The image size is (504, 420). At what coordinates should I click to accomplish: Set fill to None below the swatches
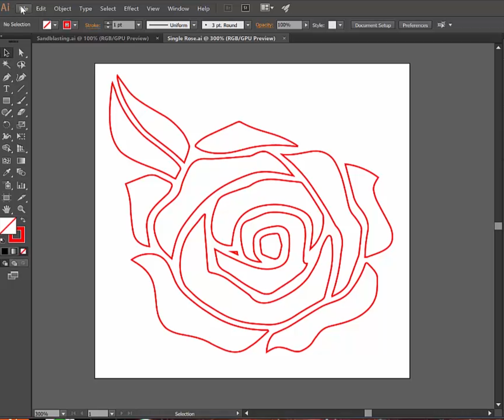23,251
